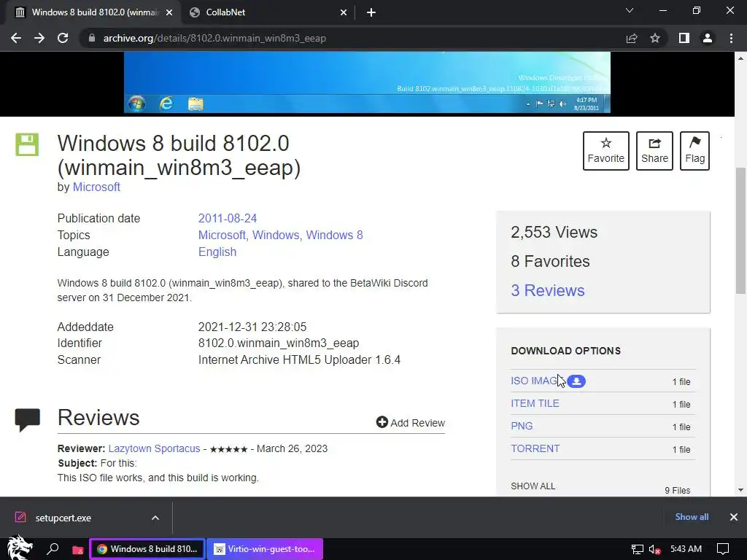Click the Reviews speech bubble icon
Viewport: 747px width, 560px height.
(27, 420)
